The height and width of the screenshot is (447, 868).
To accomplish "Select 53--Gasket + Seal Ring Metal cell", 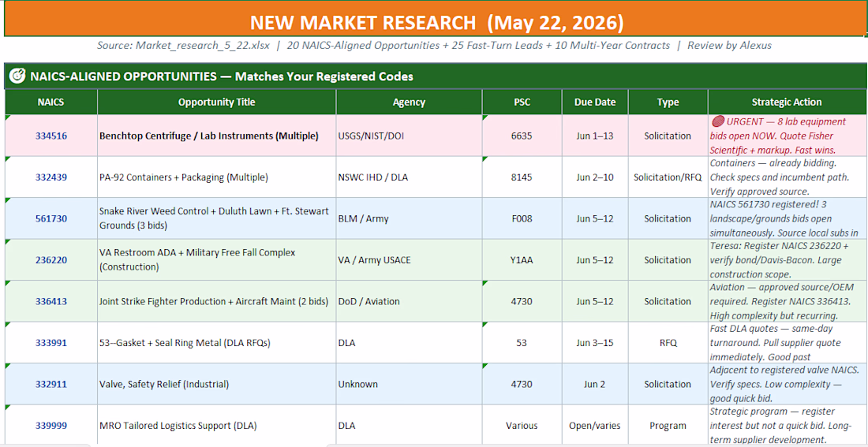I will [x=217, y=343].
